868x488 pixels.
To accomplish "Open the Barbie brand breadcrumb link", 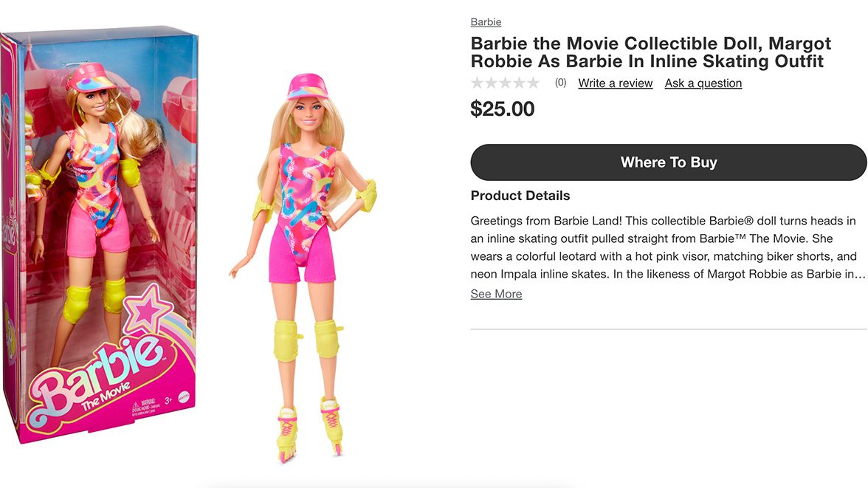I will click(x=486, y=21).
